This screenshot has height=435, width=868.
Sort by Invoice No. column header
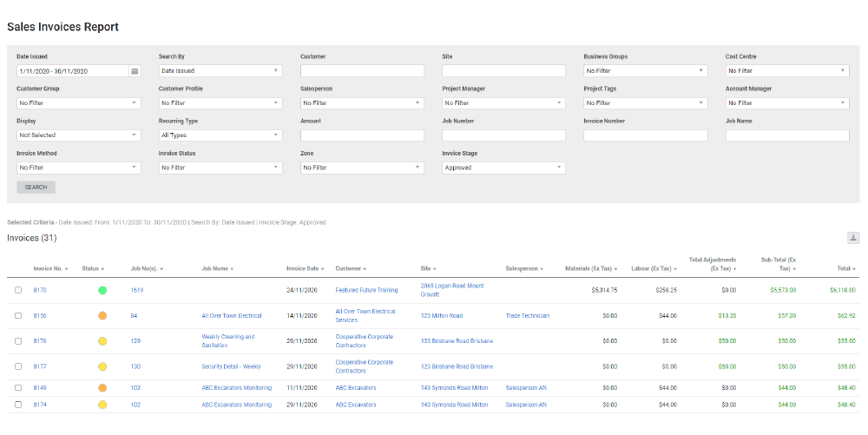50,268
